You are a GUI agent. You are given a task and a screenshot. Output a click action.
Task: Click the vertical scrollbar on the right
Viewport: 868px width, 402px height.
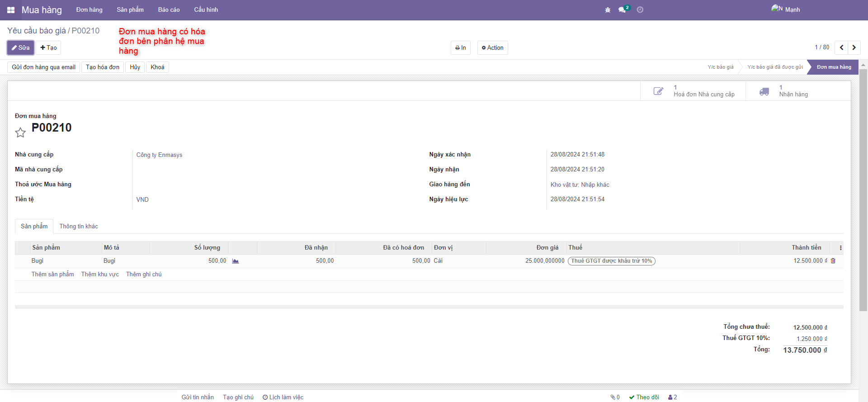(863, 190)
